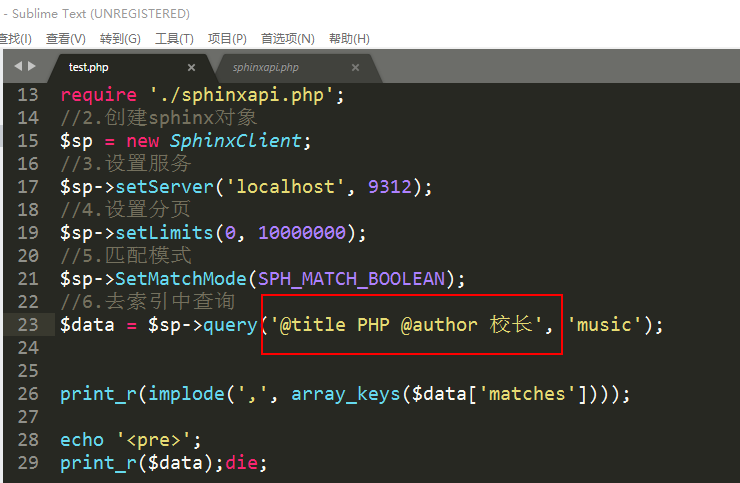Open the 项目(P) menu
Screen dimensions: 740x483
(227, 38)
